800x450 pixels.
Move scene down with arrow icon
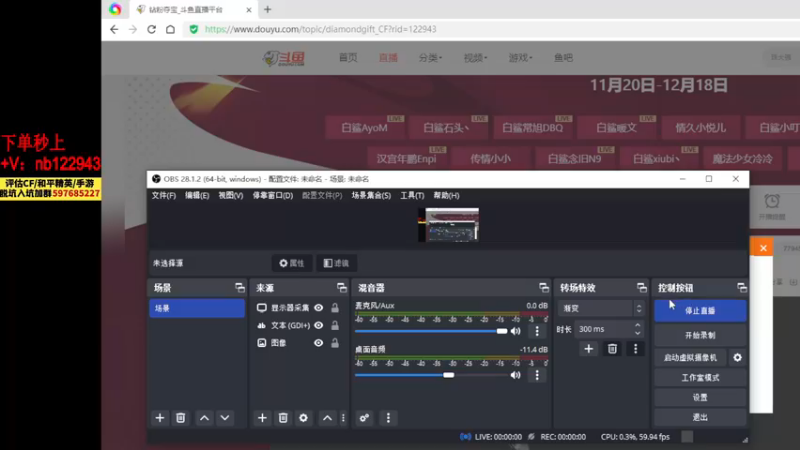(x=225, y=418)
